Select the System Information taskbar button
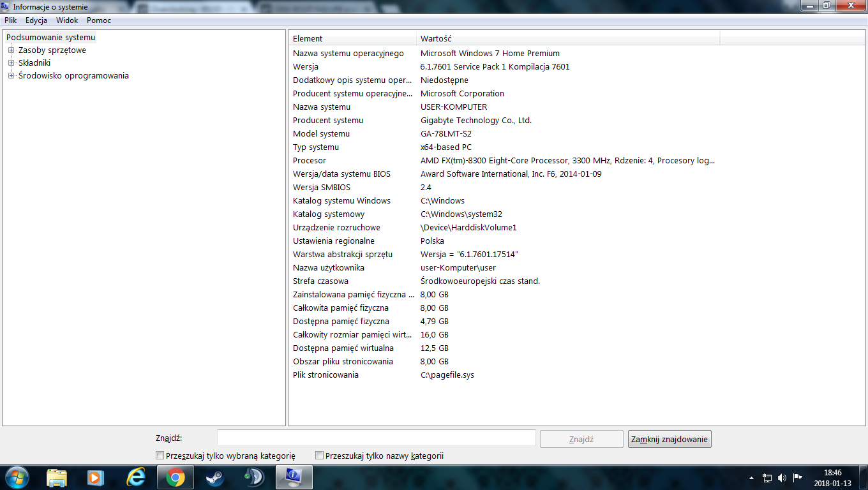868x490 pixels. click(294, 477)
